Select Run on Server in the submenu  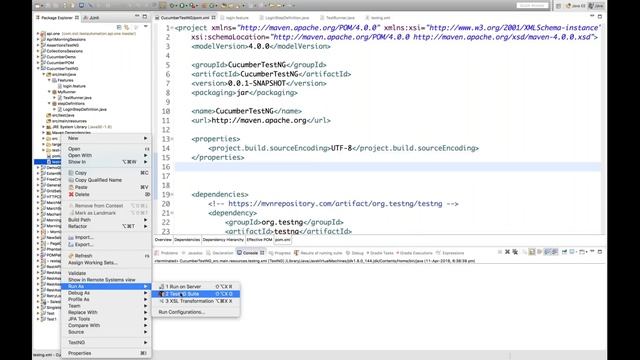(196, 287)
